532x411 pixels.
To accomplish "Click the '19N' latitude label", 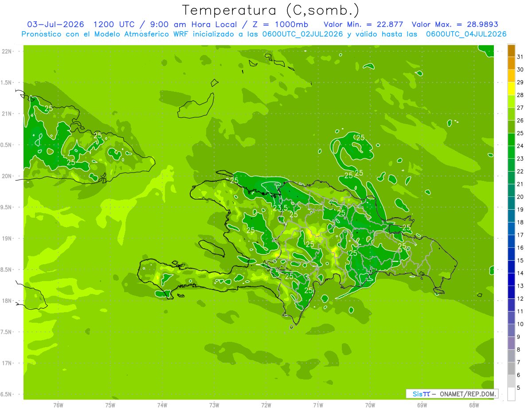I will (x=6, y=239).
